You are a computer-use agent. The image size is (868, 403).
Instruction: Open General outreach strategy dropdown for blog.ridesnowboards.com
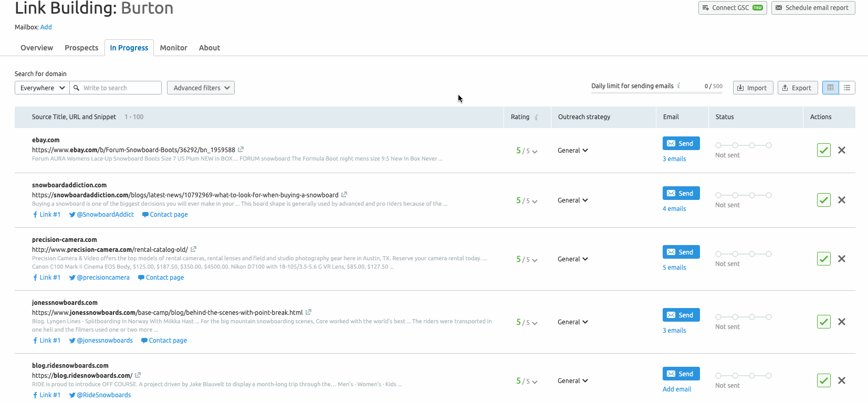pos(573,381)
